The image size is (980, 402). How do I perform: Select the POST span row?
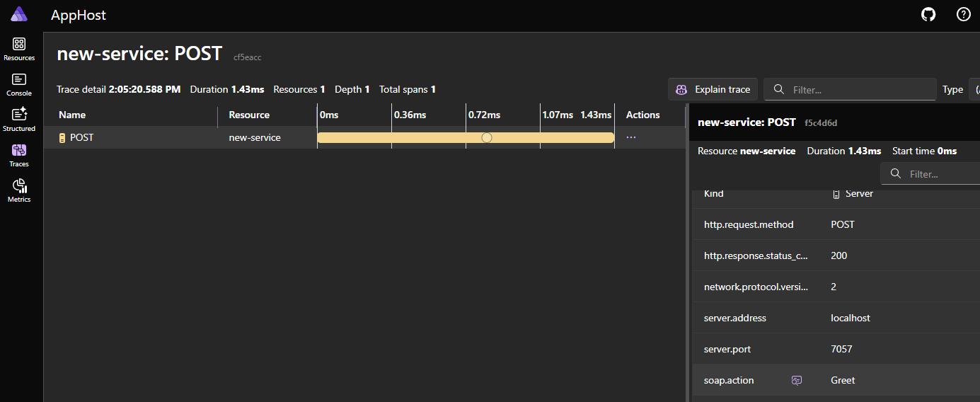(x=142, y=138)
